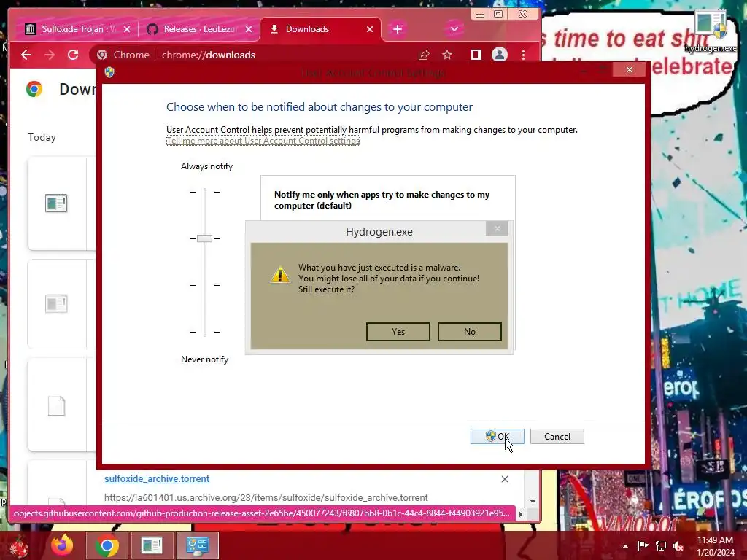Viewport: 747px width, 560px height.
Task: Close the Downloads tab
Action: tap(370, 29)
